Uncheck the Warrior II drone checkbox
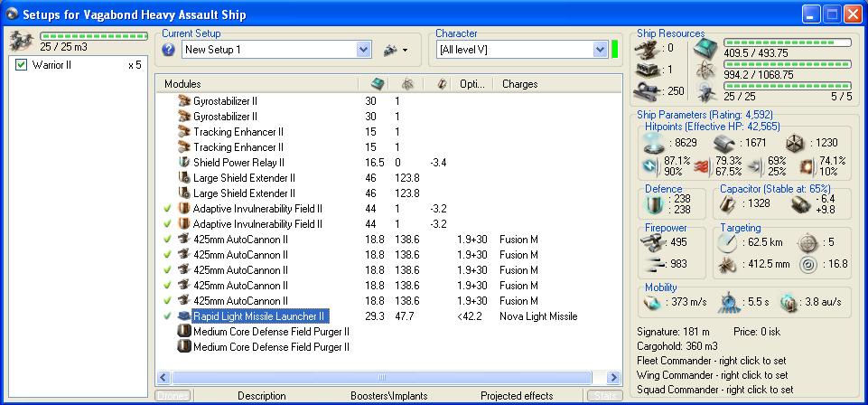Image resolution: width=868 pixels, height=405 pixels. coord(23,66)
